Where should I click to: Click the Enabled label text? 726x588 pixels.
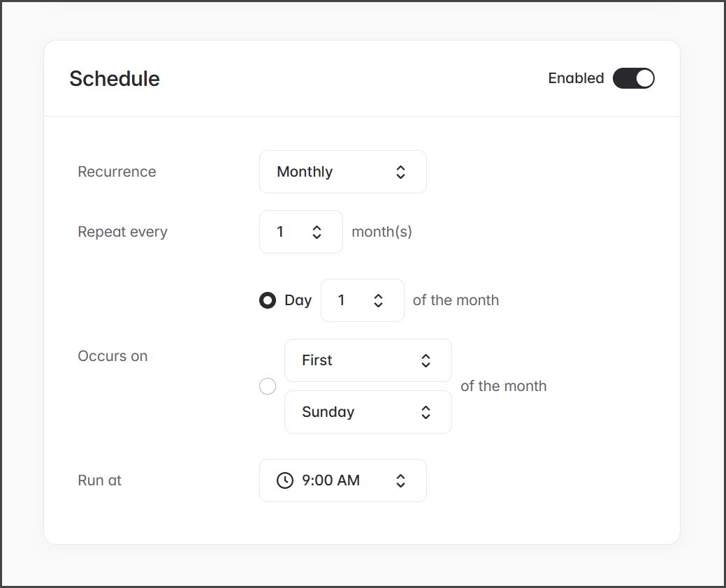[576, 78]
